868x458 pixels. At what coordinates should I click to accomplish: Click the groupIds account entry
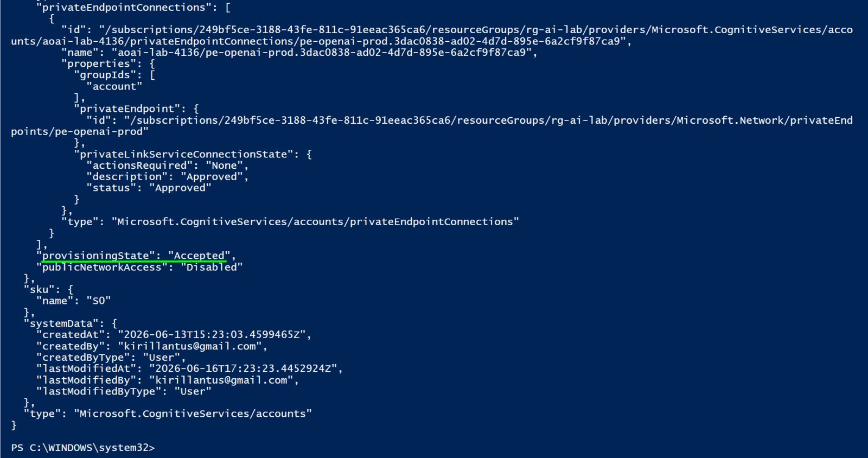pos(114,86)
